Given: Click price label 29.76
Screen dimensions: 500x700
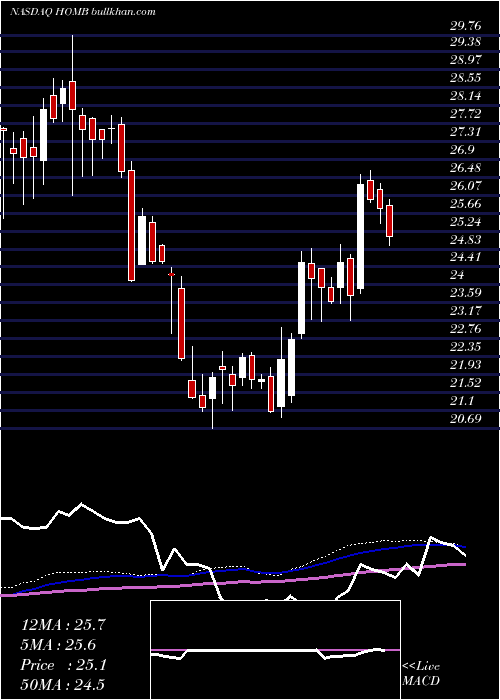Looking at the screenshot, I should (465, 25).
